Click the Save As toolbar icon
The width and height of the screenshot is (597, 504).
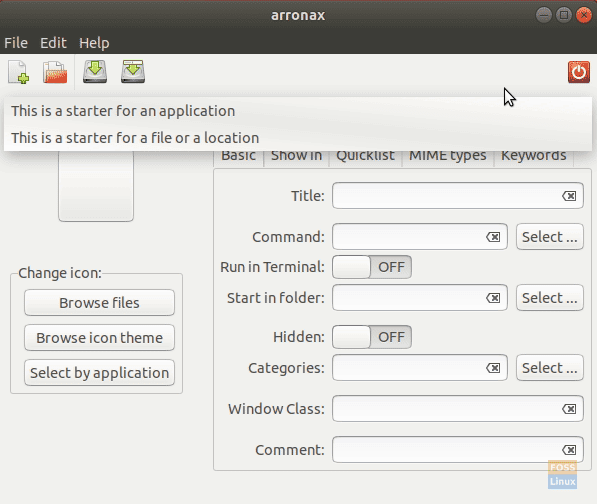pos(132,72)
